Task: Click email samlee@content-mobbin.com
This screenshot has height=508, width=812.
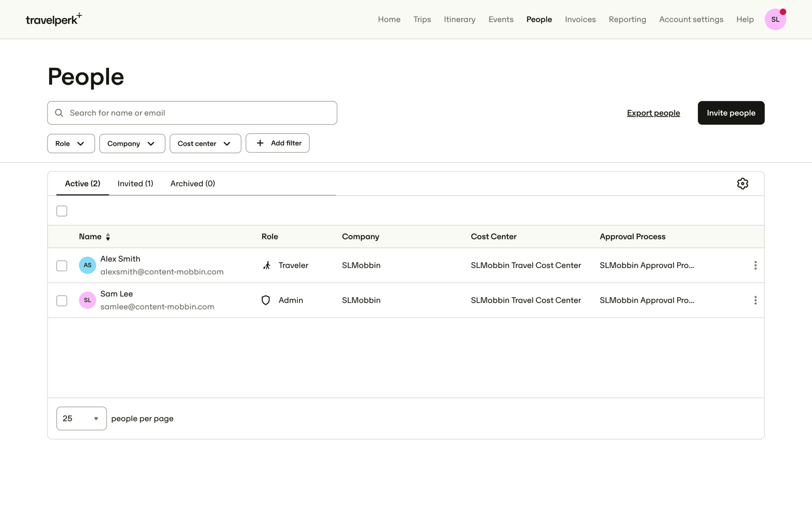Action: click(157, 306)
